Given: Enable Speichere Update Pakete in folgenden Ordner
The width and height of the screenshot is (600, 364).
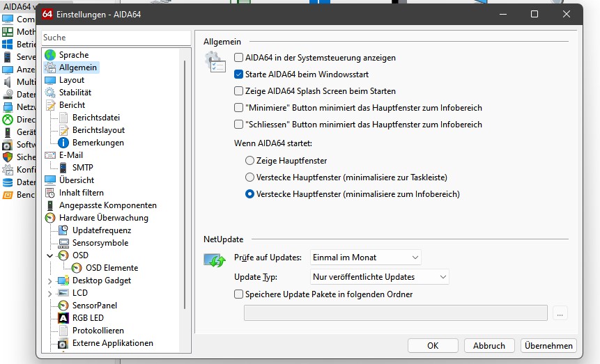Looking at the screenshot, I should point(238,294).
